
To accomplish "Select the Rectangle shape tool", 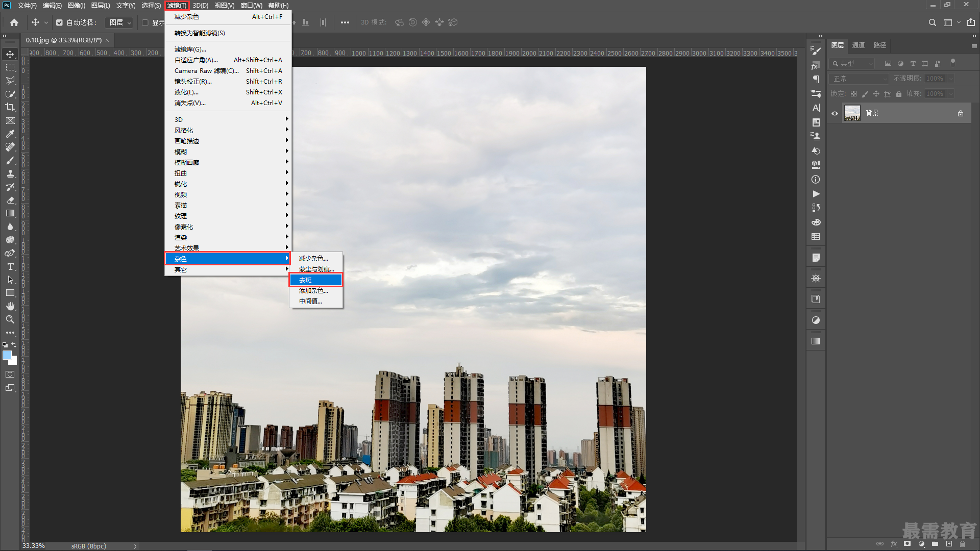I will (x=10, y=293).
